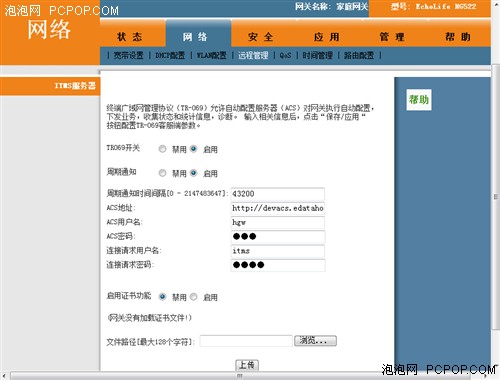Click the 连接请求密码 password field
The height and width of the screenshot is (380, 500).
point(278,265)
